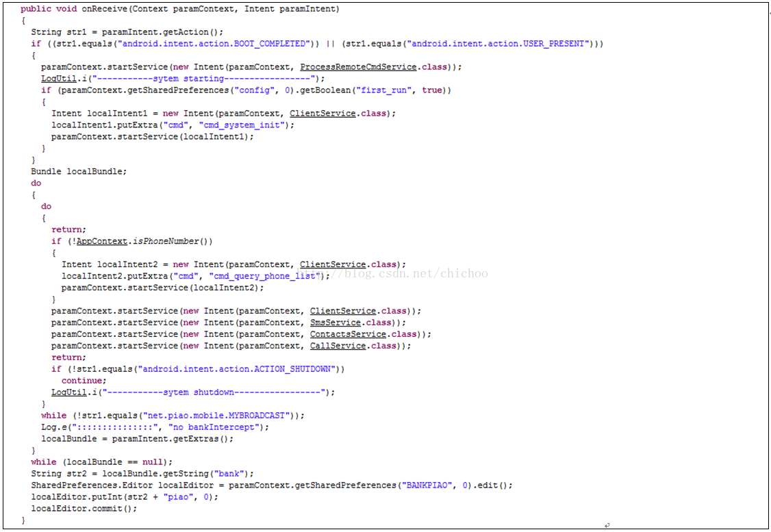771x532 pixels.
Task: Click the "no bankIntercept" string
Action: click(214, 427)
